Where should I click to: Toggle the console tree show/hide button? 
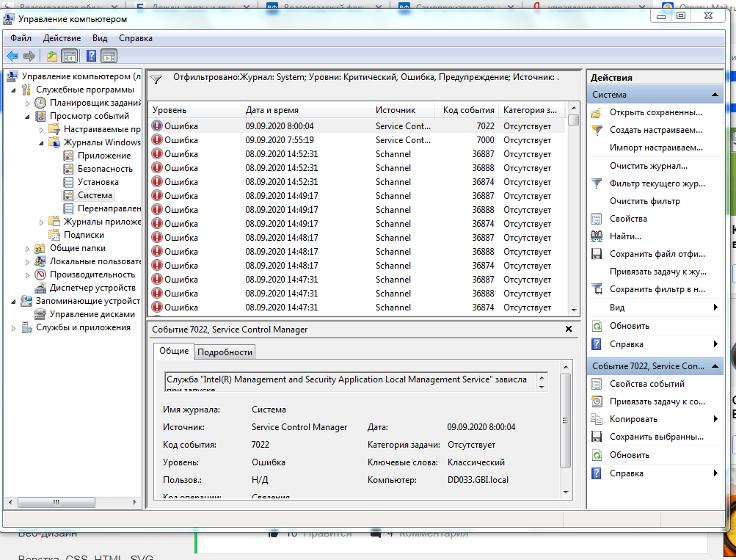coord(70,56)
